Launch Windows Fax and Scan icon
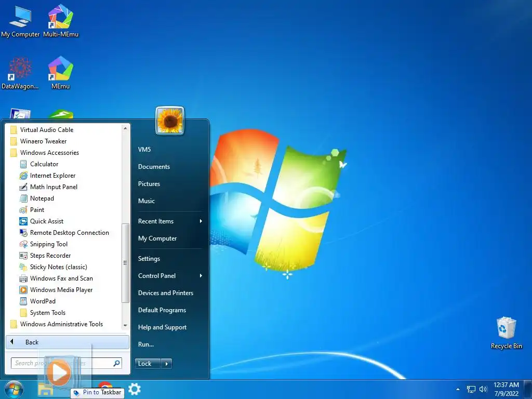The height and width of the screenshot is (399, 532). tap(23, 278)
